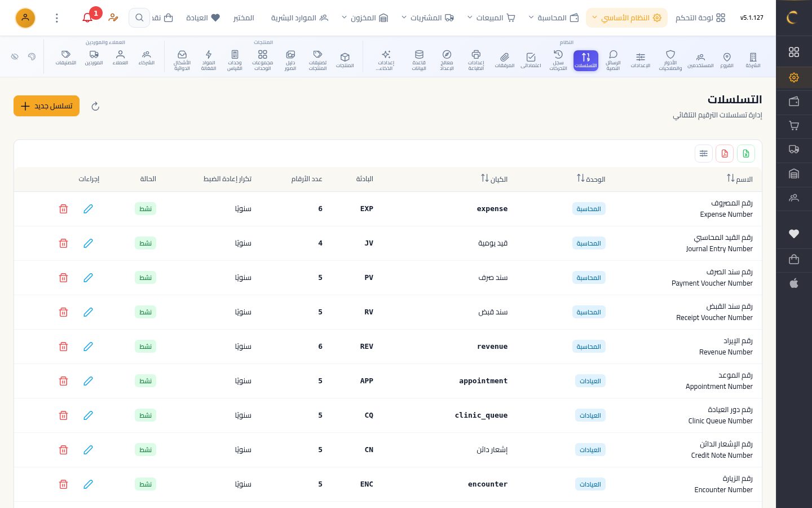Click the refresh icon beside the New Sequence button
The width and height of the screenshot is (812, 508).
click(x=95, y=106)
